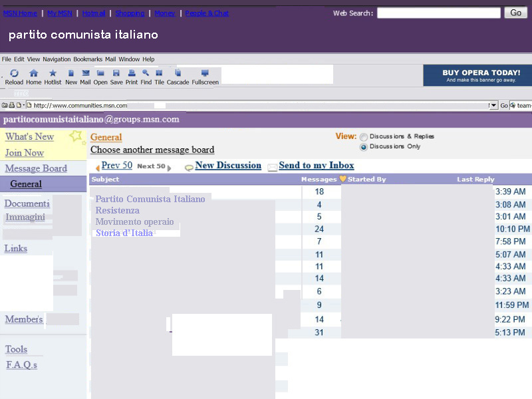Image resolution: width=532 pixels, height=399 pixels.
Task: Click the Cascade windows toolbar icon
Action: tap(178, 73)
